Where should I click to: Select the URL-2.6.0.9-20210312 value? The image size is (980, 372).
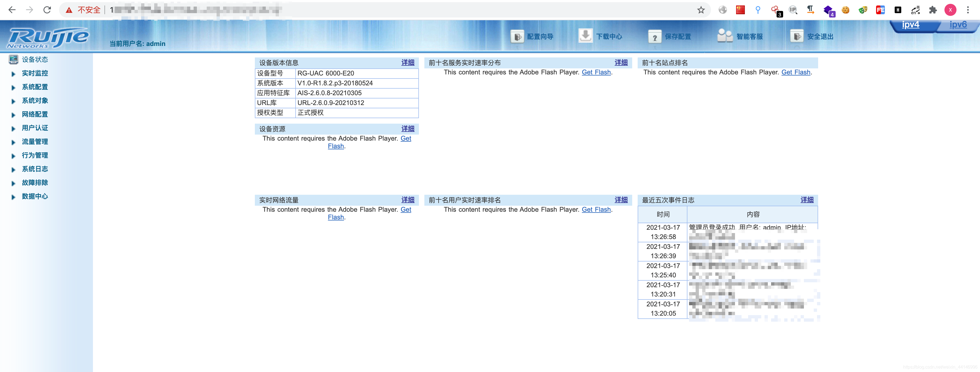[x=331, y=103]
